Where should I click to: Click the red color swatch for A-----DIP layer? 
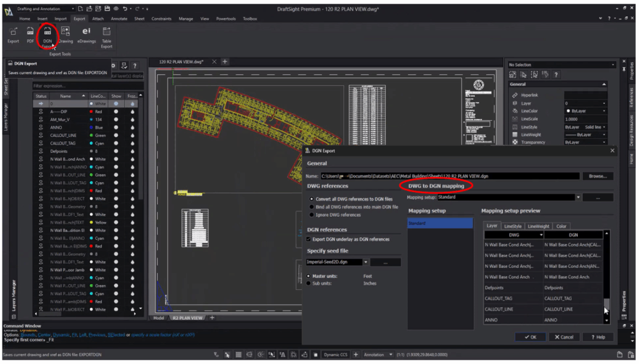tap(91, 112)
